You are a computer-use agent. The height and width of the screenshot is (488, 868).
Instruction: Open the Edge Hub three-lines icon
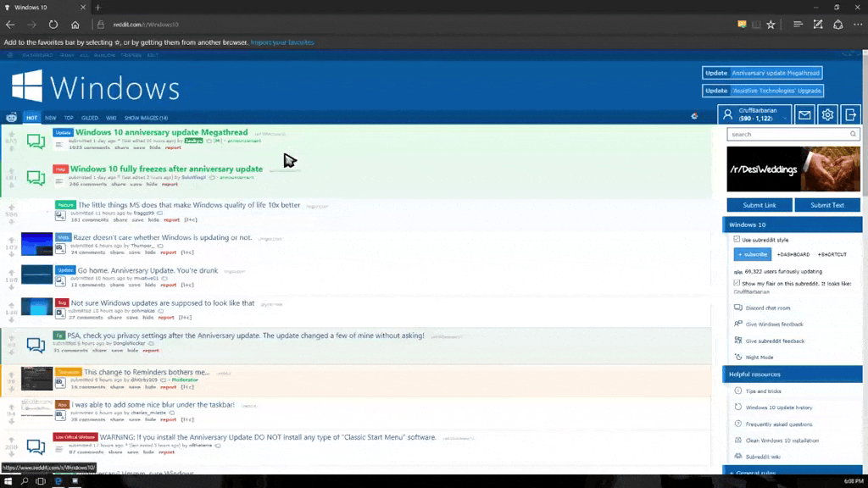(798, 25)
